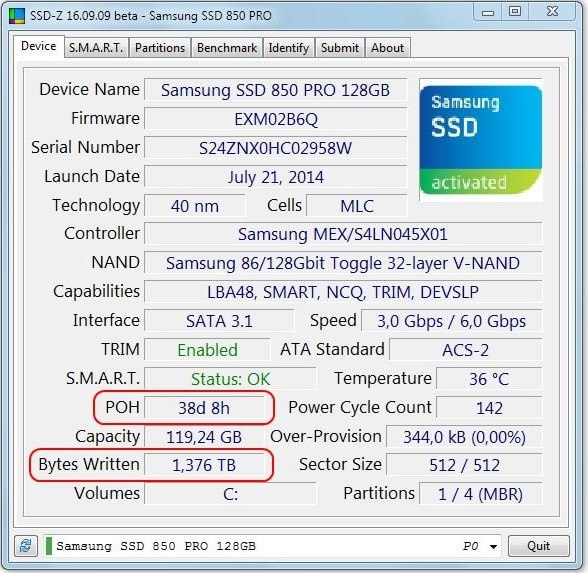This screenshot has width=588, height=573.
Task: Click the Over-Provision label
Action: tap(326, 436)
